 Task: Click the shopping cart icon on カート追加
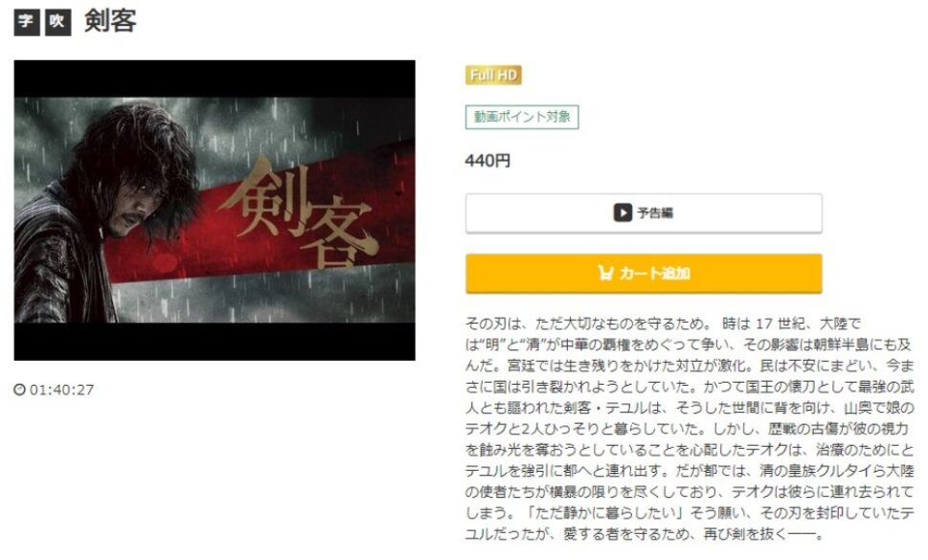(x=605, y=273)
